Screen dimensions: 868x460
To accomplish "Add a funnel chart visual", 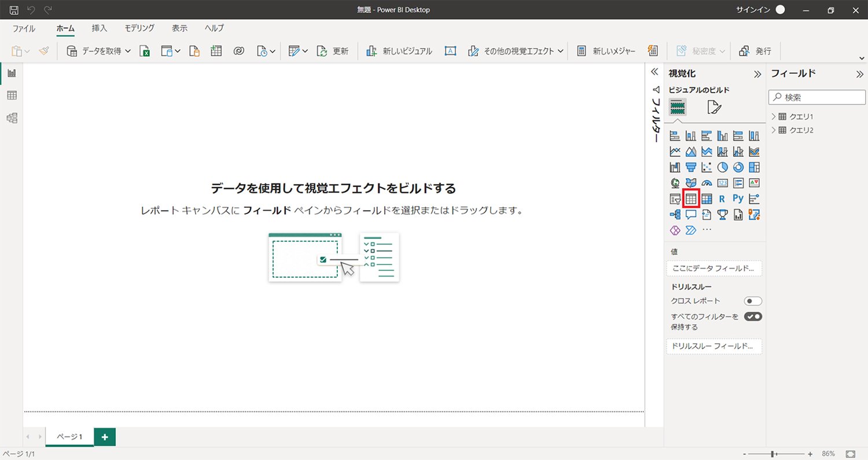I will pos(691,167).
